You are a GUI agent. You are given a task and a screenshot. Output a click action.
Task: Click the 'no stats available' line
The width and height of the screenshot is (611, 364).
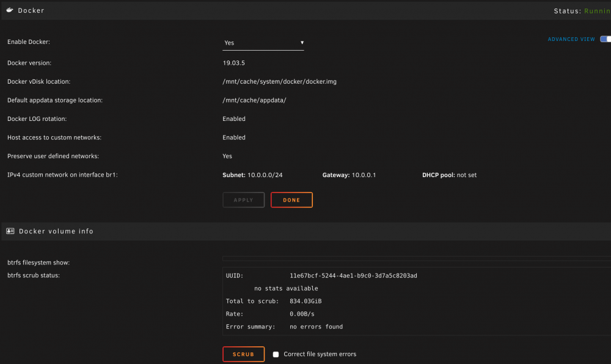tap(286, 288)
